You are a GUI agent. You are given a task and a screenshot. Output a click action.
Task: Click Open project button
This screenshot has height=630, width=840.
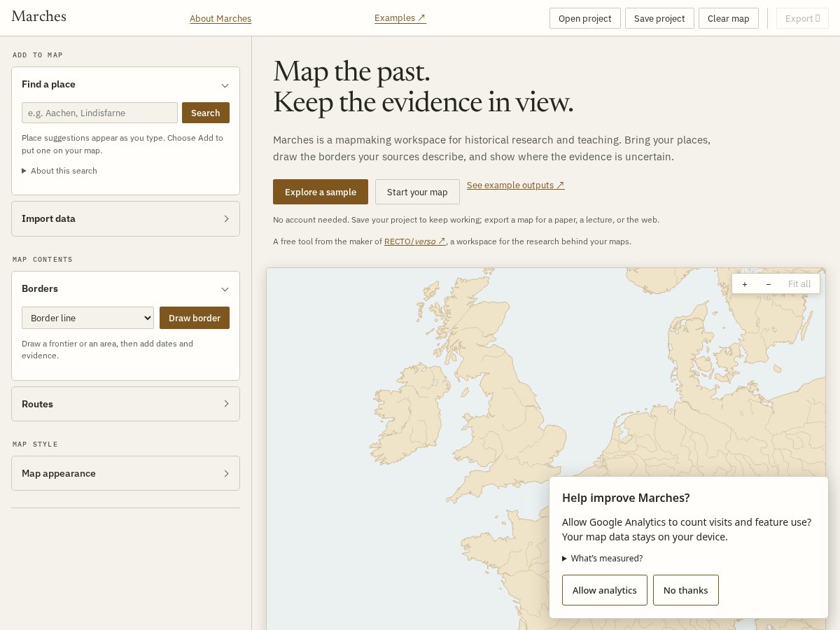585,18
